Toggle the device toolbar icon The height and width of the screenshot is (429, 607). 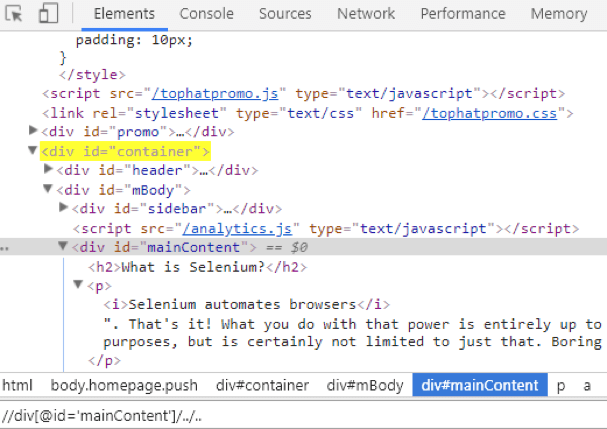pyautogui.click(x=48, y=13)
